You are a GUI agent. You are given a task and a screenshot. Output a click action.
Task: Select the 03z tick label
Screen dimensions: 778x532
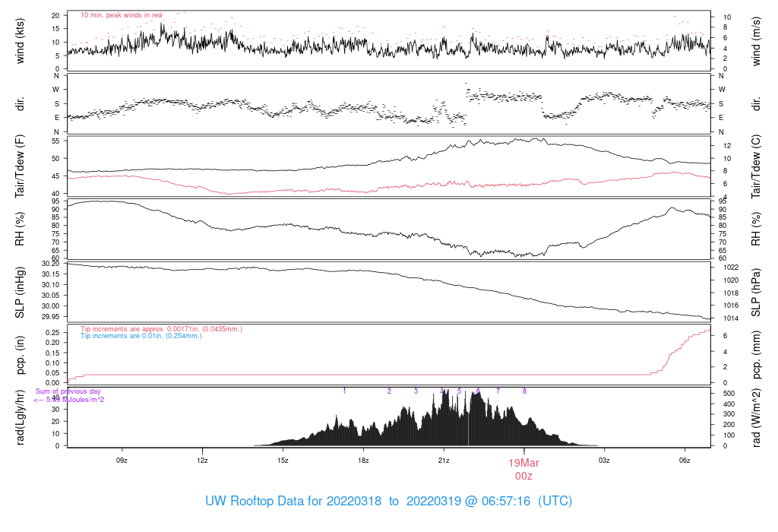point(604,461)
